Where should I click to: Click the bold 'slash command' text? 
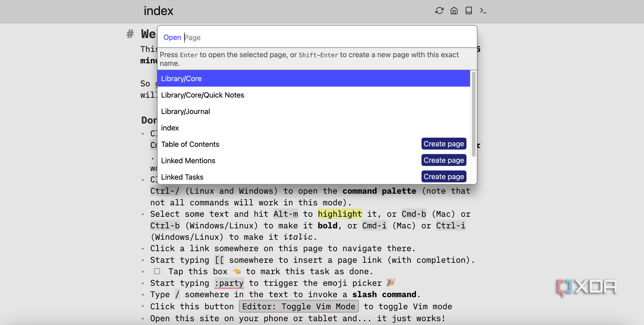click(x=384, y=295)
